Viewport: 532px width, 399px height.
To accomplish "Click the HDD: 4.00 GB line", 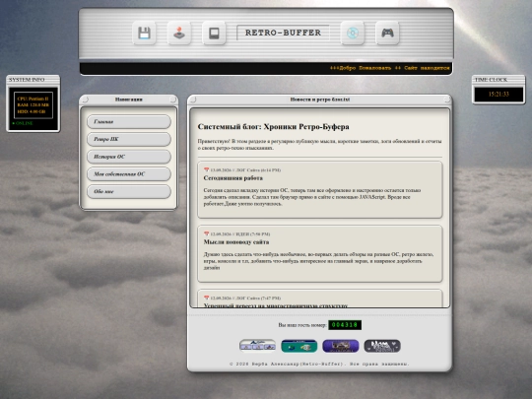I will pyautogui.click(x=32, y=111).
